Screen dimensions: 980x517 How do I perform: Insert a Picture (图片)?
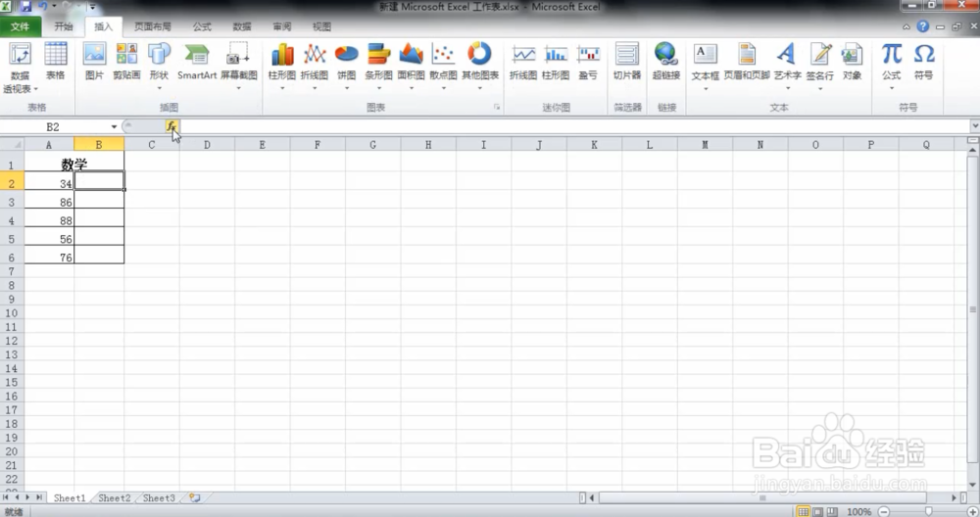coord(94,63)
